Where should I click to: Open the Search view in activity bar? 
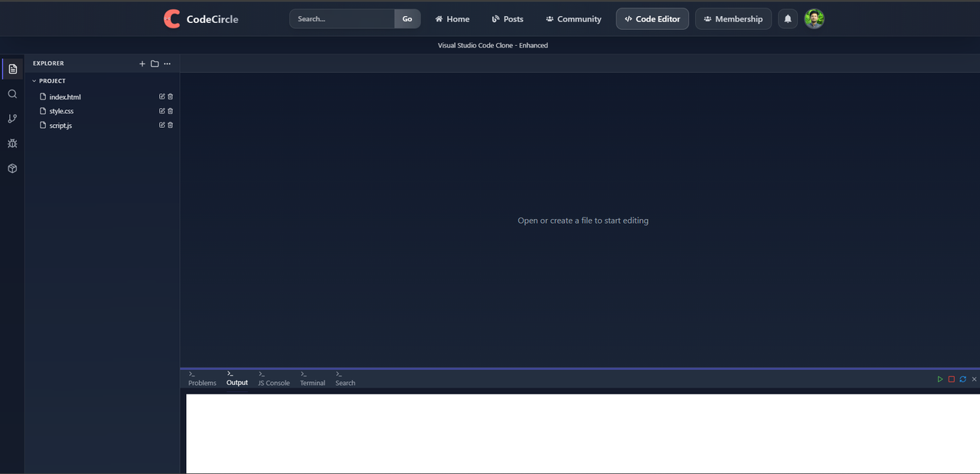pyautogui.click(x=12, y=93)
